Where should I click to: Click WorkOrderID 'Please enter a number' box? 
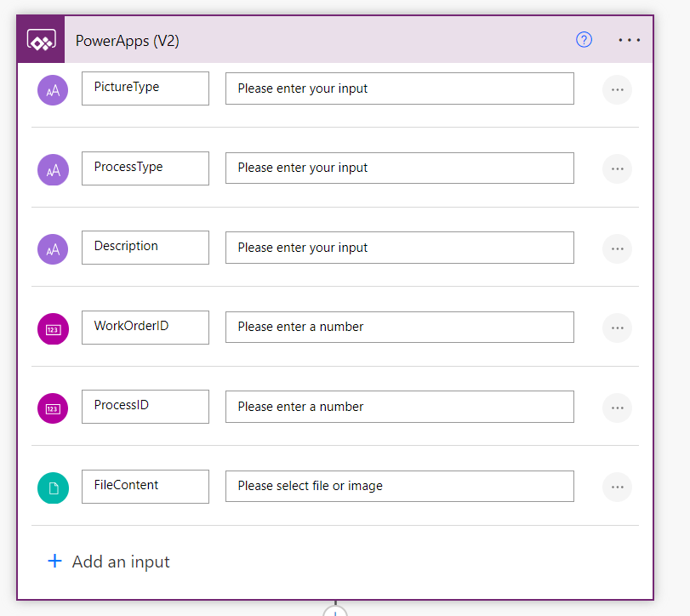point(400,327)
